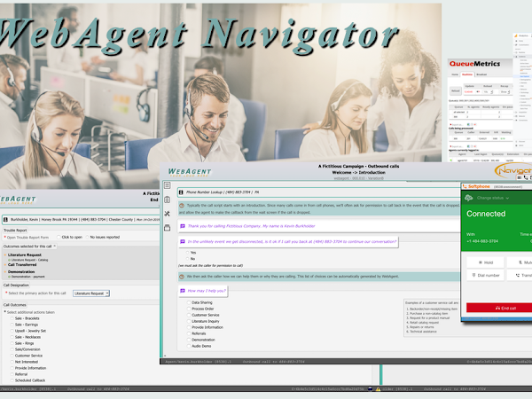Open the 'Literature Request' primary action dropdown
The height and width of the screenshot is (399, 532).
pos(91,293)
